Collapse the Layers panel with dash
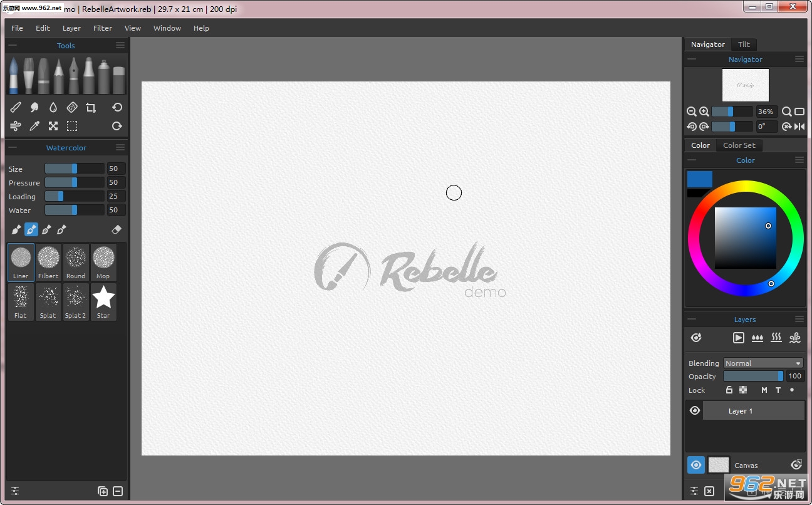Screen dimensions: 812x505 click(x=692, y=319)
